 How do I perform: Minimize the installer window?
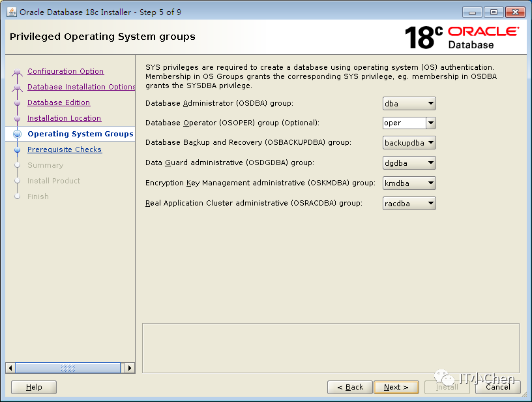click(x=472, y=12)
